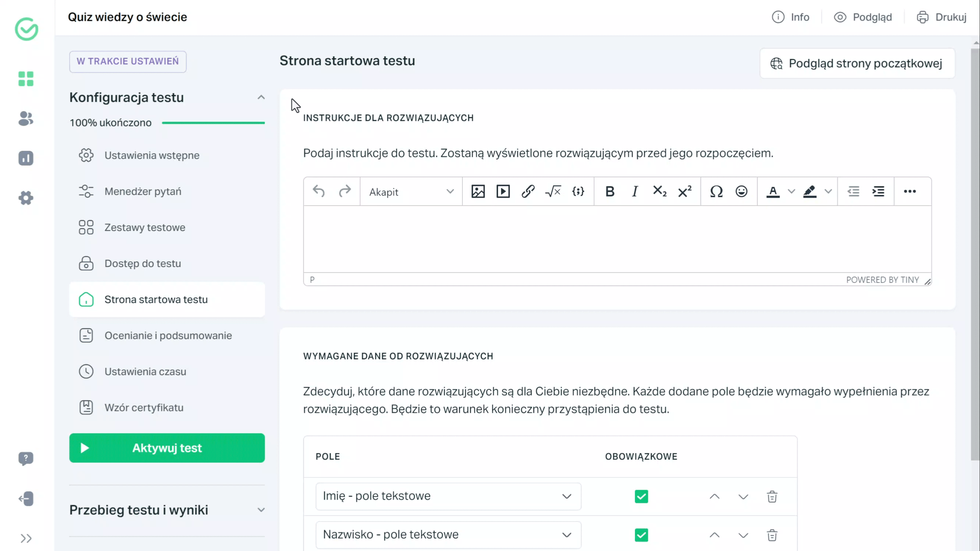Viewport: 980px width, 551px height.
Task: Open the Imię field type dropdown
Action: click(x=567, y=496)
